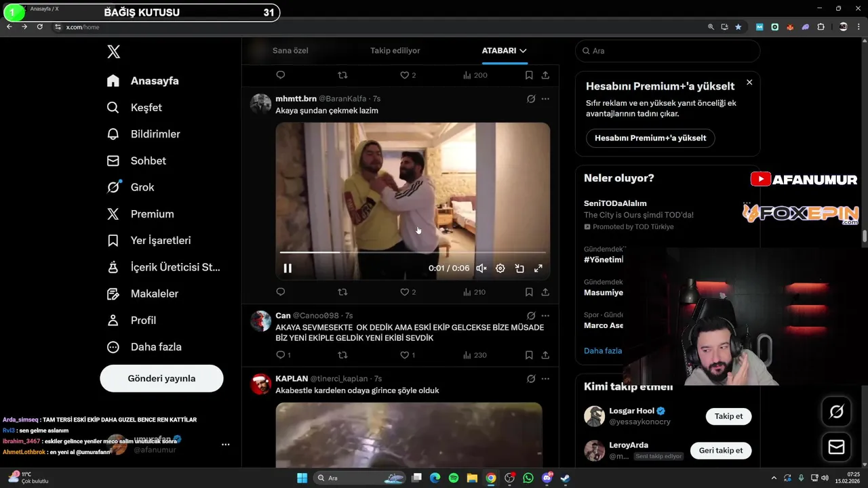Image resolution: width=868 pixels, height=488 pixels.
Task: Click Hesabını Premium+'a yükselt button
Action: (x=650, y=138)
